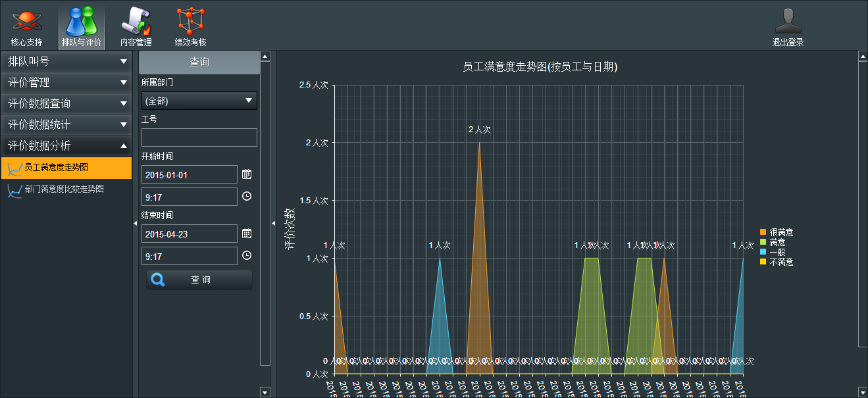Click the 退出登录 logout icon
Viewport: 868px width, 398px height.
[x=788, y=20]
